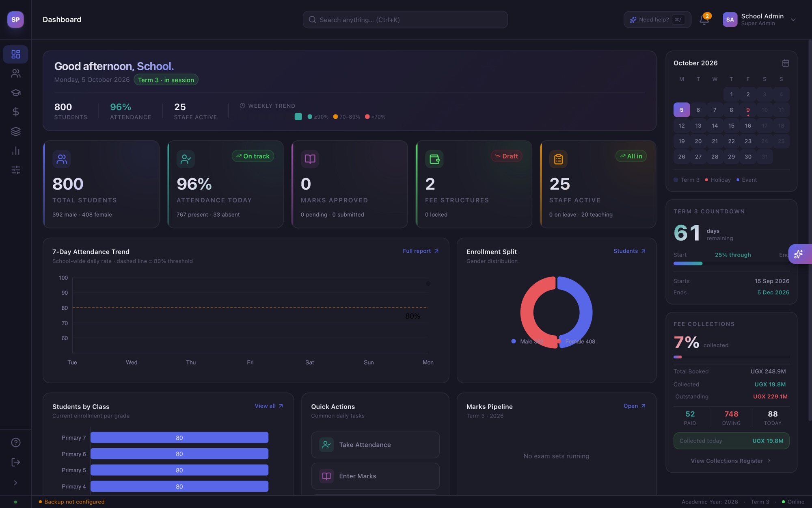
Task: Open the Marks Pipeline Open link
Action: [635, 406]
